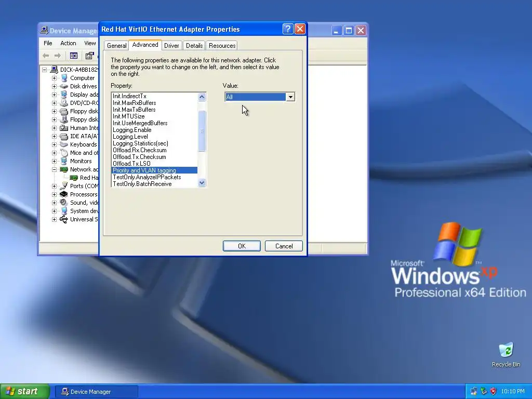
Task: Select Logging.Level property
Action: (x=154, y=137)
